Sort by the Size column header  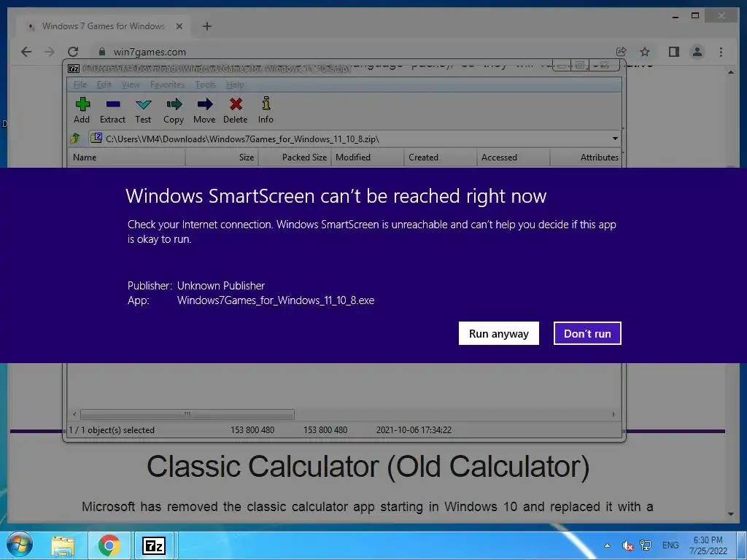click(x=222, y=157)
